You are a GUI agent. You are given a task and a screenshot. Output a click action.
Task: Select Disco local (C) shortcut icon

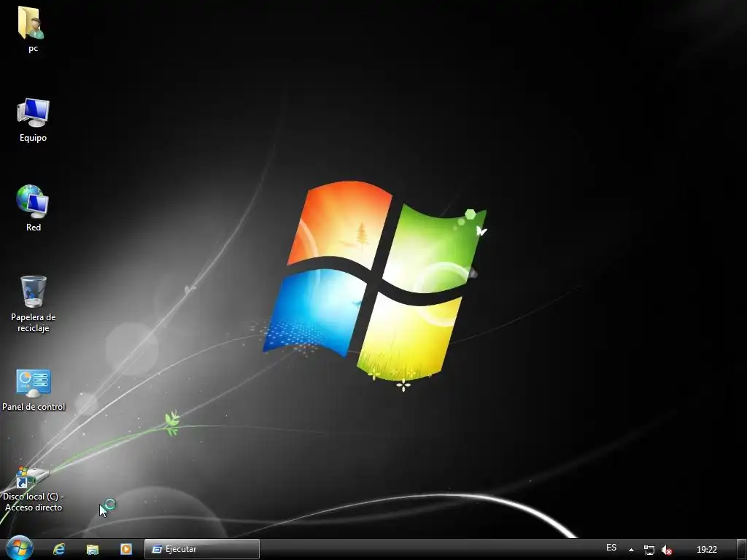tap(32, 478)
